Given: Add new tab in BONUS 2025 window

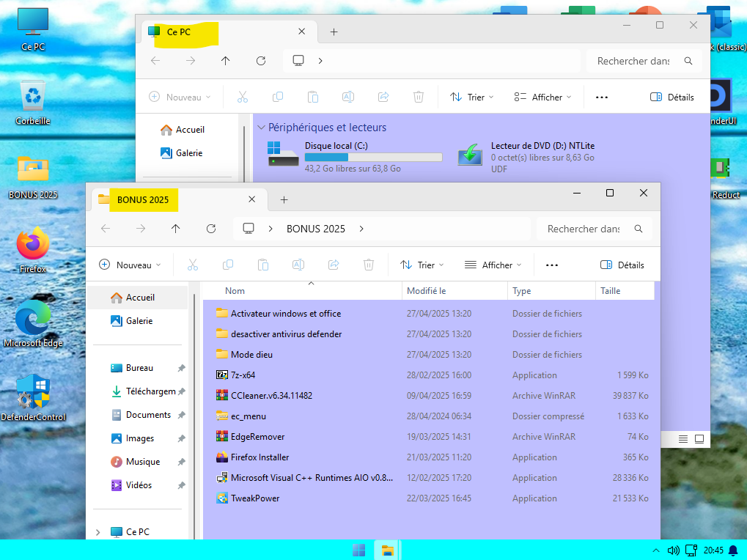Looking at the screenshot, I should click(284, 199).
